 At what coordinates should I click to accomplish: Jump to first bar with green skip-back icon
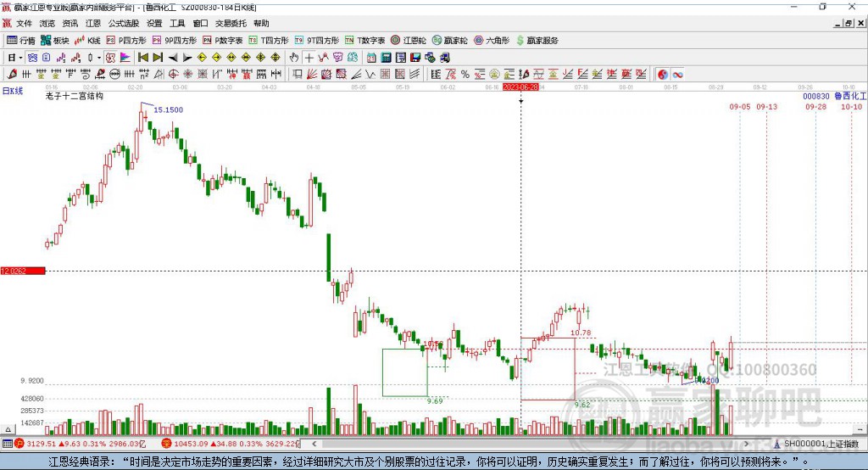click(143, 58)
